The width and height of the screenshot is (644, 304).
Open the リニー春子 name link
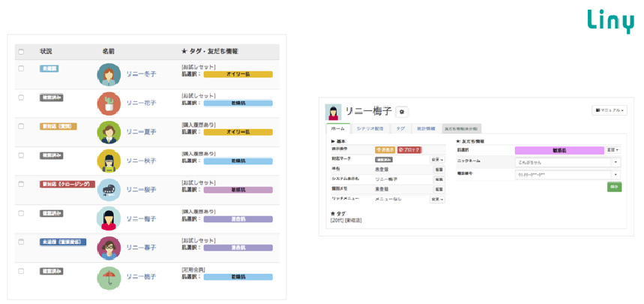(x=141, y=248)
